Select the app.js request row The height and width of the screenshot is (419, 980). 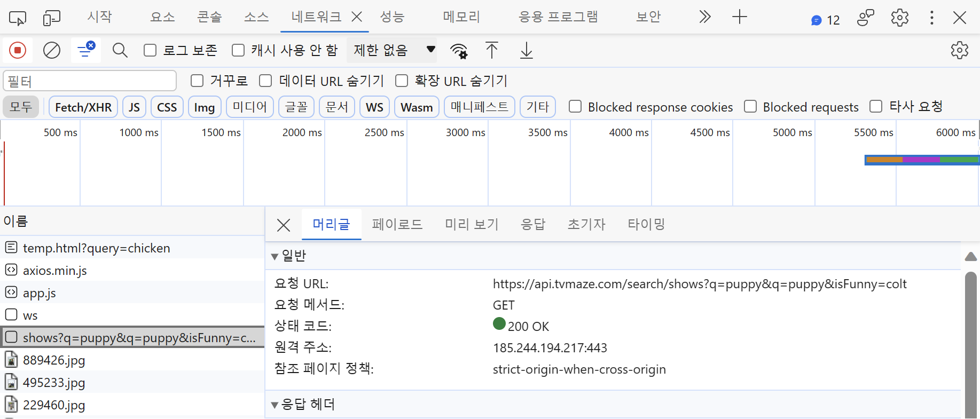[132, 292]
